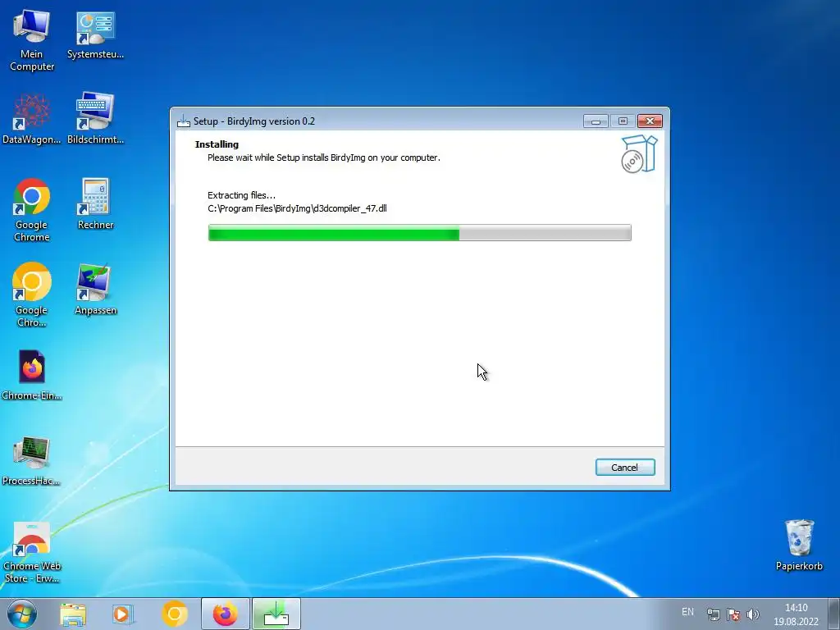Click the installation progress bar

[x=419, y=232]
